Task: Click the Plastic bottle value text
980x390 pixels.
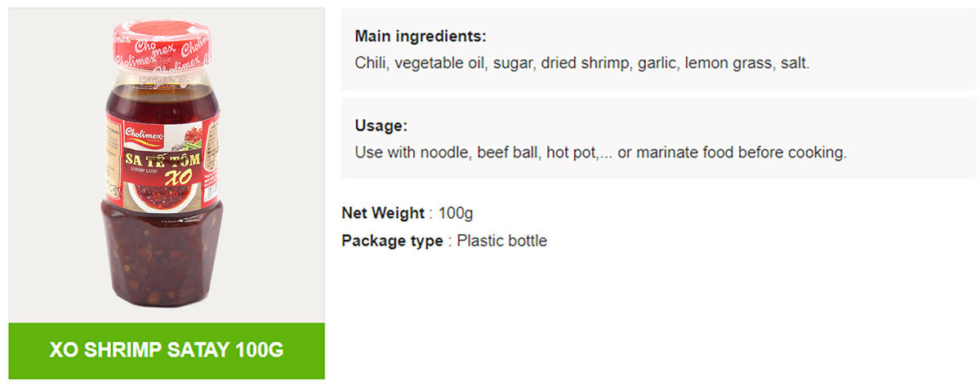Action: 501,241
